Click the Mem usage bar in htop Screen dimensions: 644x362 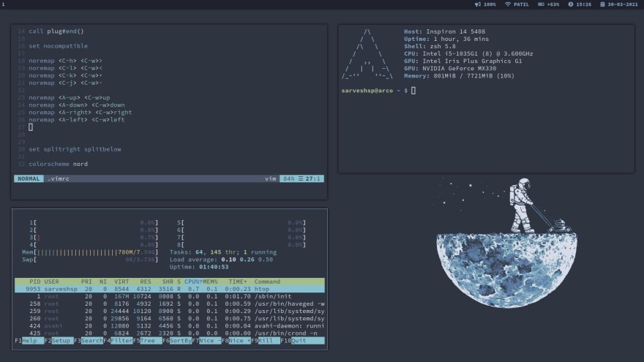90,252
